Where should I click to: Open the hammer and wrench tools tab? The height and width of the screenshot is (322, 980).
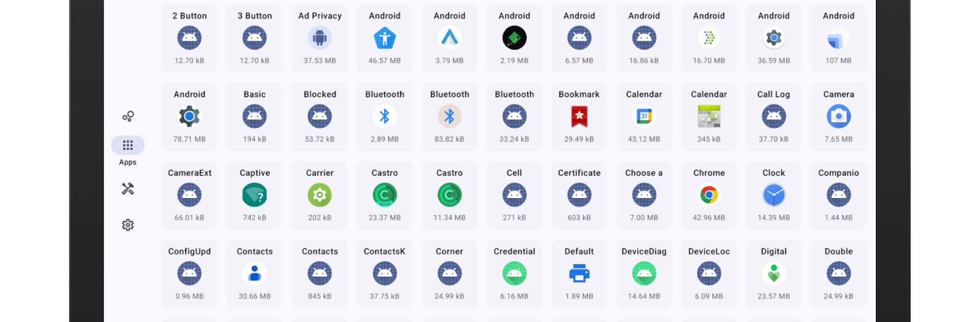128,189
